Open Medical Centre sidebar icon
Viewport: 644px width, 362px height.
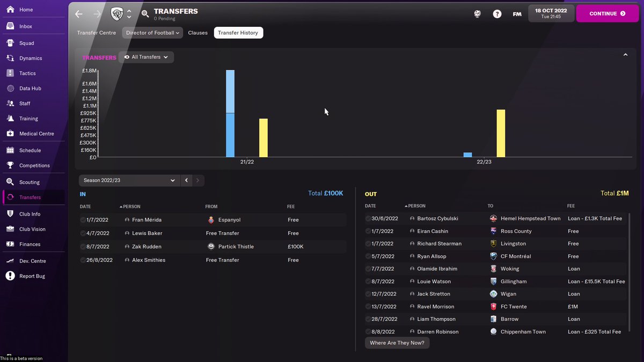tap(10, 134)
